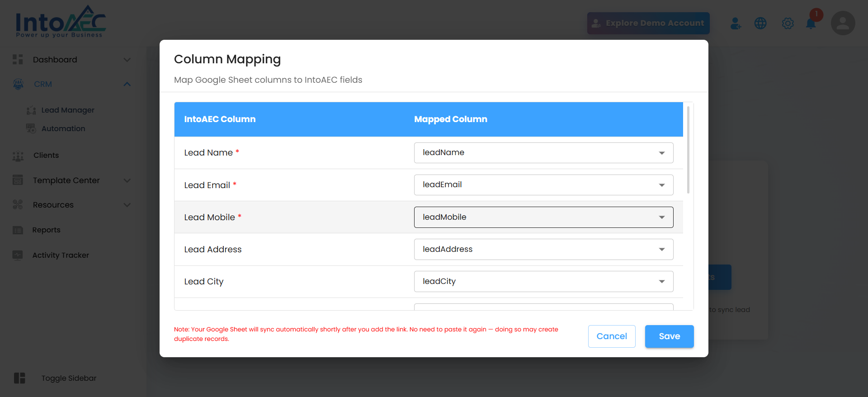
Task: Click the notification bell icon
Action: coord(811,24)
